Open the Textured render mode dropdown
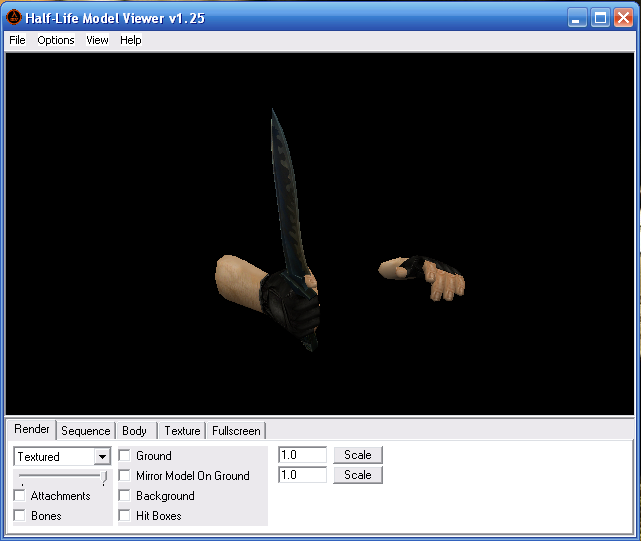 click(x=102, y=457)
